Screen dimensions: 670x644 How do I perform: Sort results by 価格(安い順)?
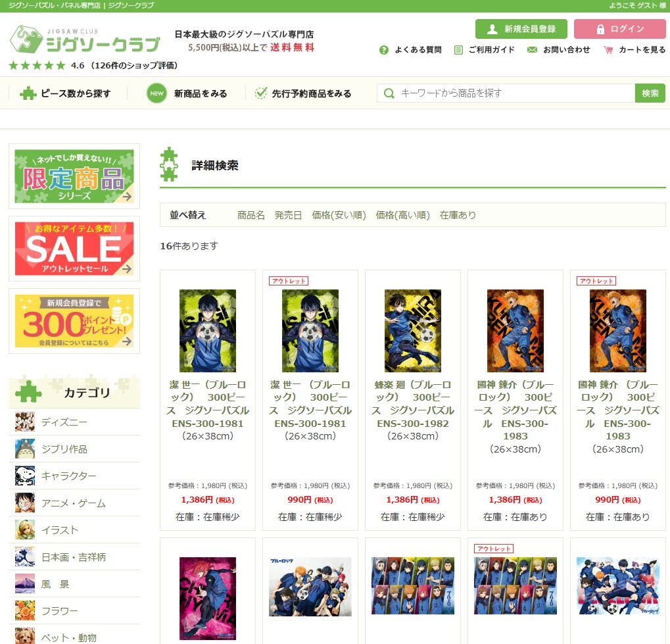339,215
